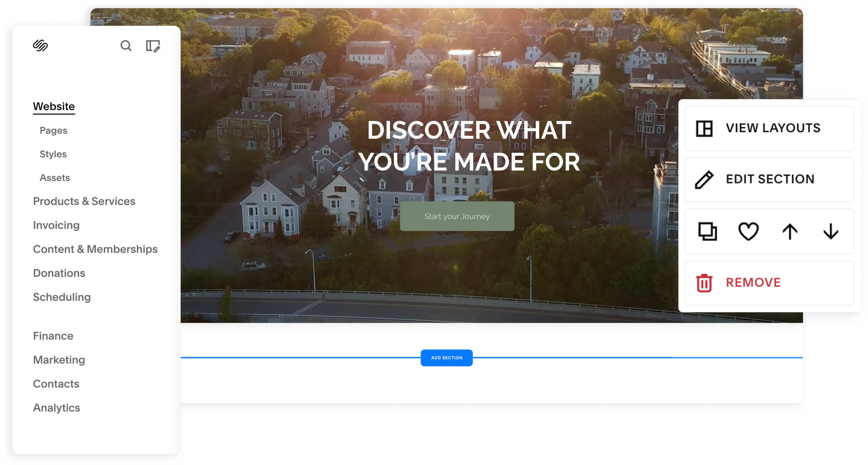Open the Pages sidebar item
This screenshot has height=465, width=868.
click(53, 130)
